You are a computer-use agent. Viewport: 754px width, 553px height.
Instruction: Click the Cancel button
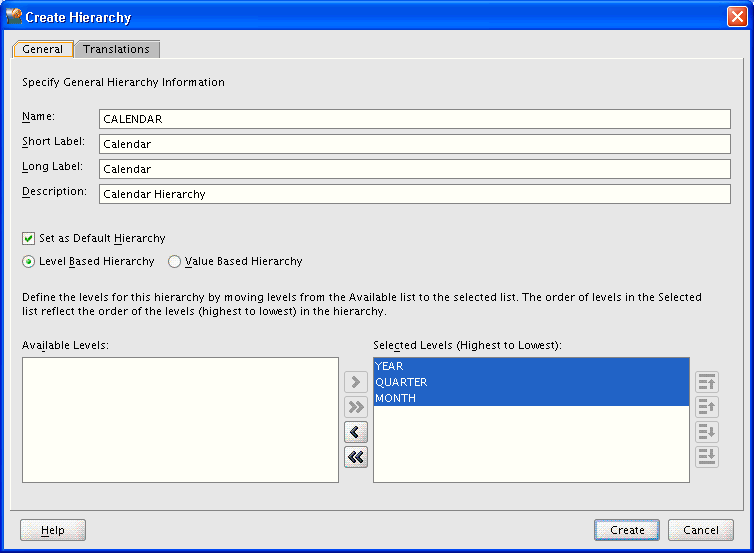click(x=701, y=530)
